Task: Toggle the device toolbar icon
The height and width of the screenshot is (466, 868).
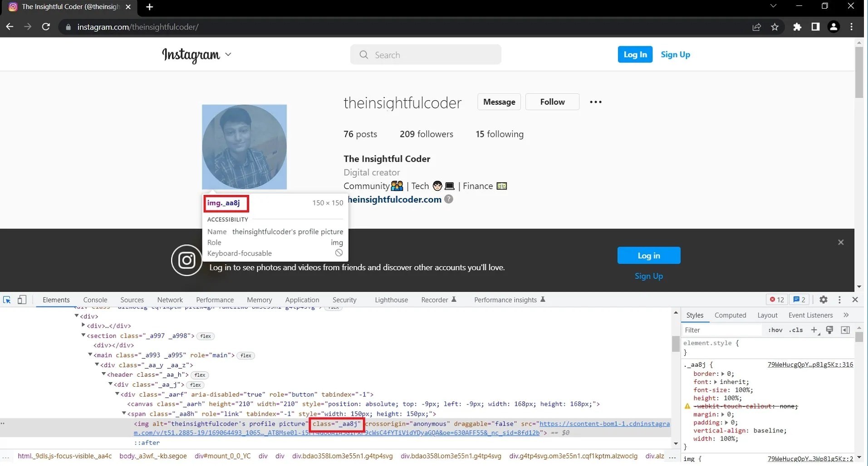Action: 22,300
